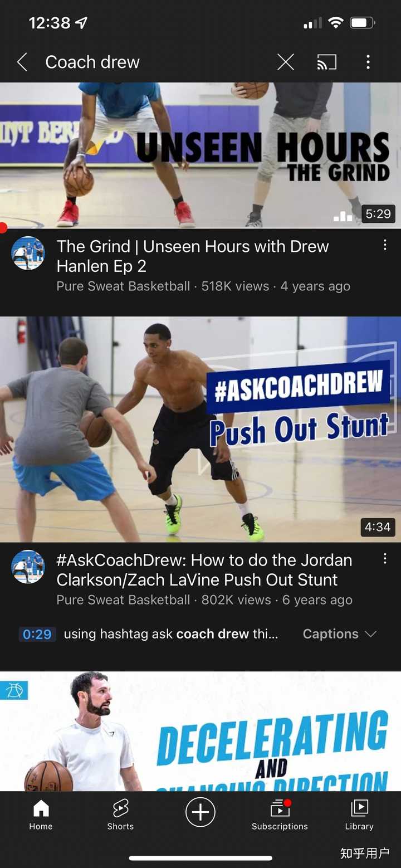Open the Push Out Stunt video title
The height and width of the screenshot is (868, 401).
(x=204, y=570)
